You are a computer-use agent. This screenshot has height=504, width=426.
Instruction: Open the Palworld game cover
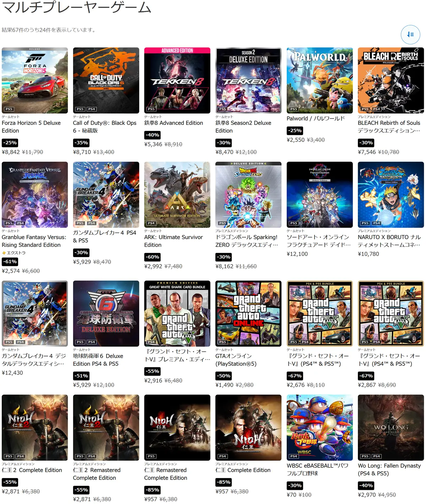coord(320,81)
